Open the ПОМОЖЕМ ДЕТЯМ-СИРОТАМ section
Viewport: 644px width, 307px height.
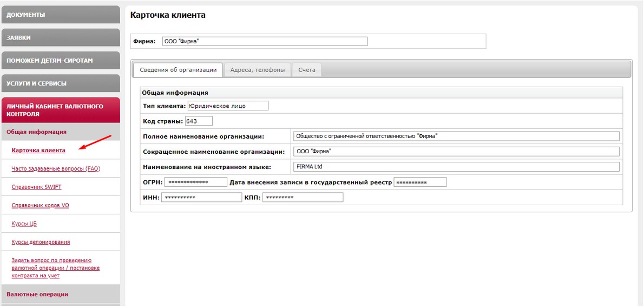click(x=60, y=61)
